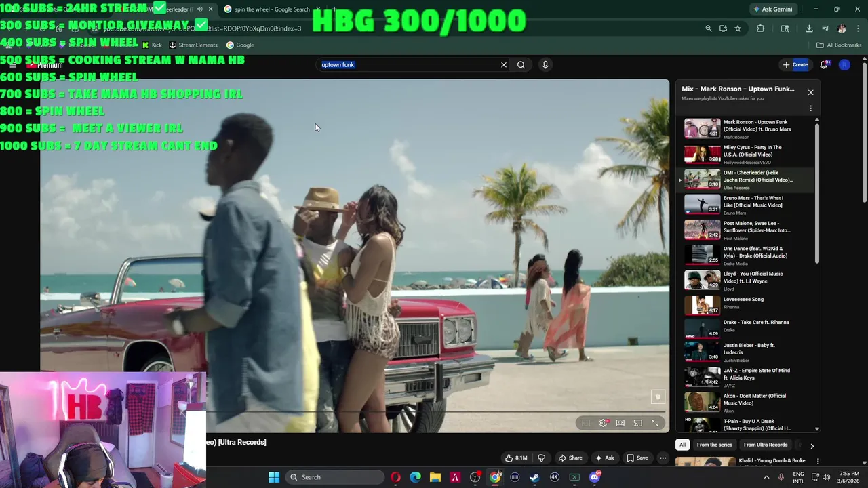Play Mark Ronson - Uptown Funk from the mix
Screen dimensions: 868x488
point(746,129)
